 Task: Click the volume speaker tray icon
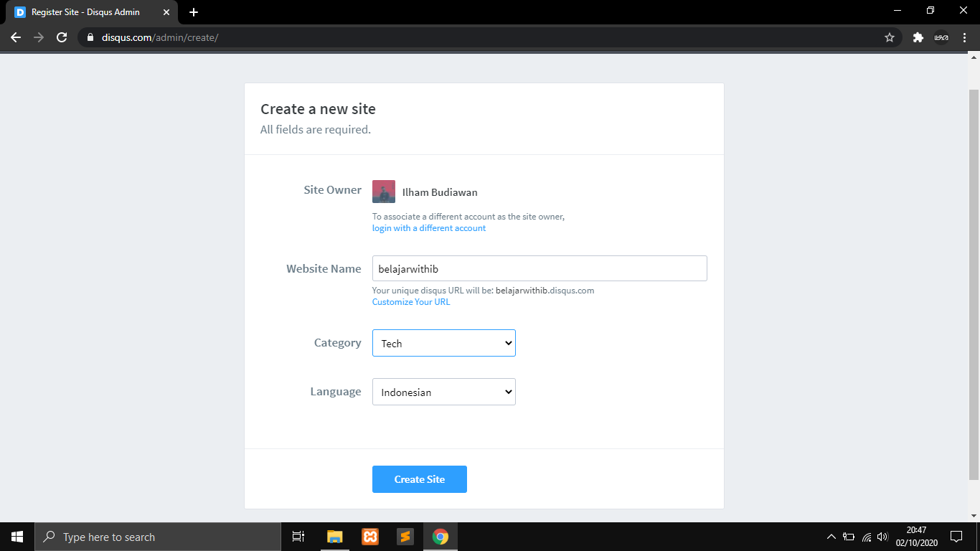point(883,537)
